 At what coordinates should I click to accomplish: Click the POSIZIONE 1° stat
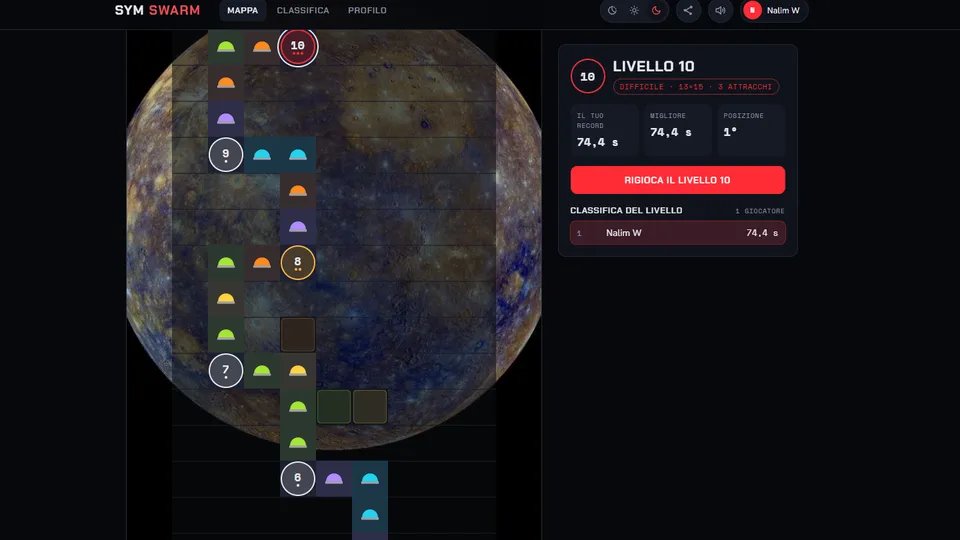[x=751, y=130]
